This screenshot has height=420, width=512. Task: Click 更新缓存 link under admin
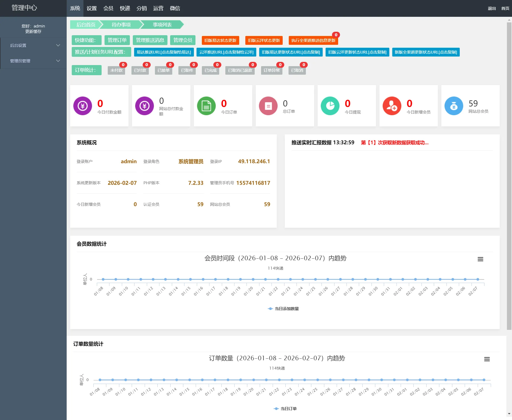coord(33,31)
